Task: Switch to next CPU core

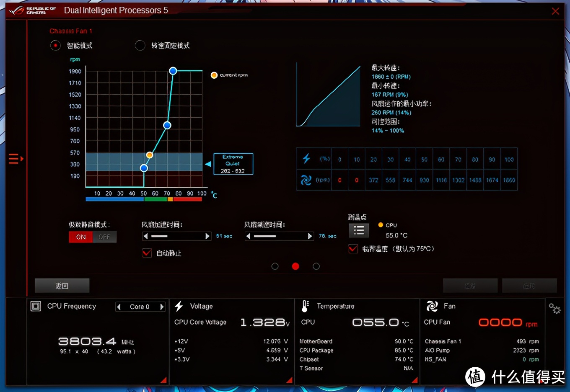Action: coord(162,307)
